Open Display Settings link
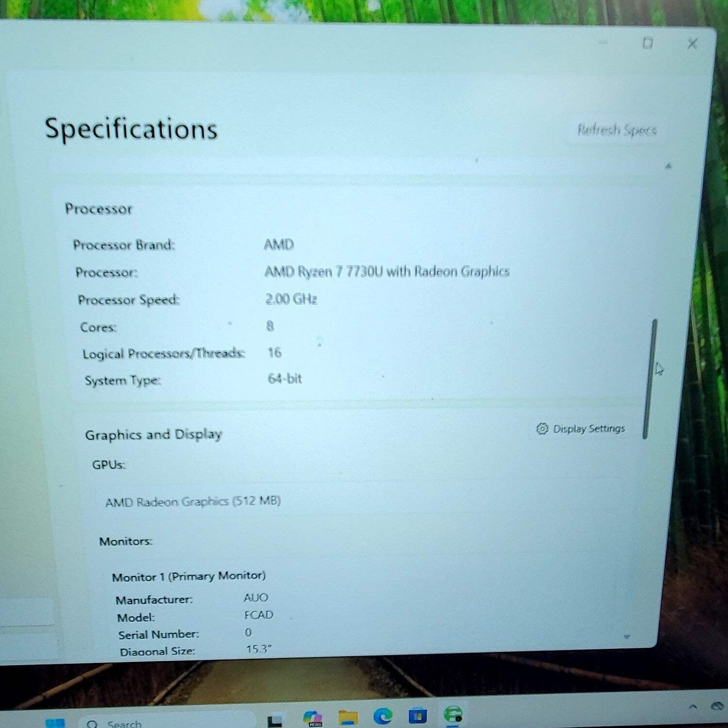 [581, 429]
